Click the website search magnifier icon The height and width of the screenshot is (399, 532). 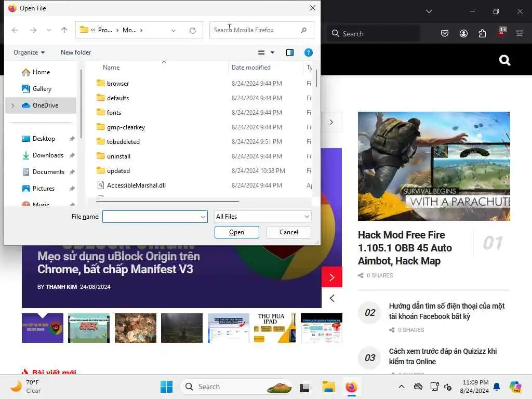tap(504, 60)
